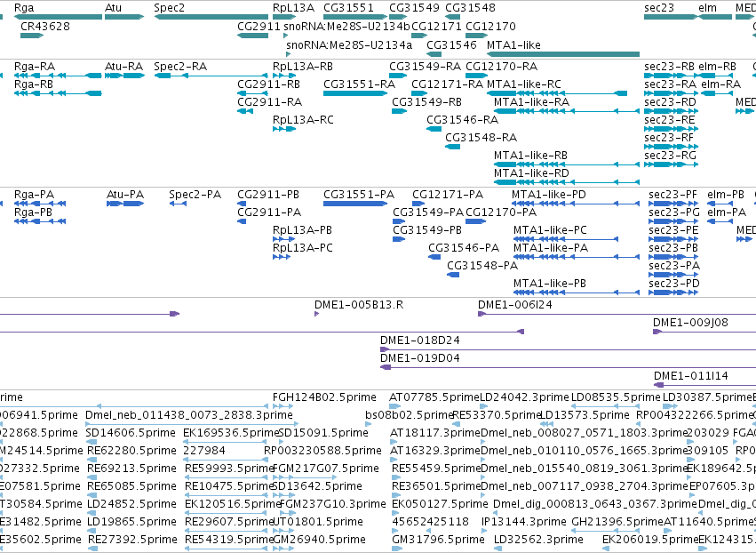This screenshot has height=553, width=756.
Task: Click the Spec2 gene label
Action: [169, 8]
